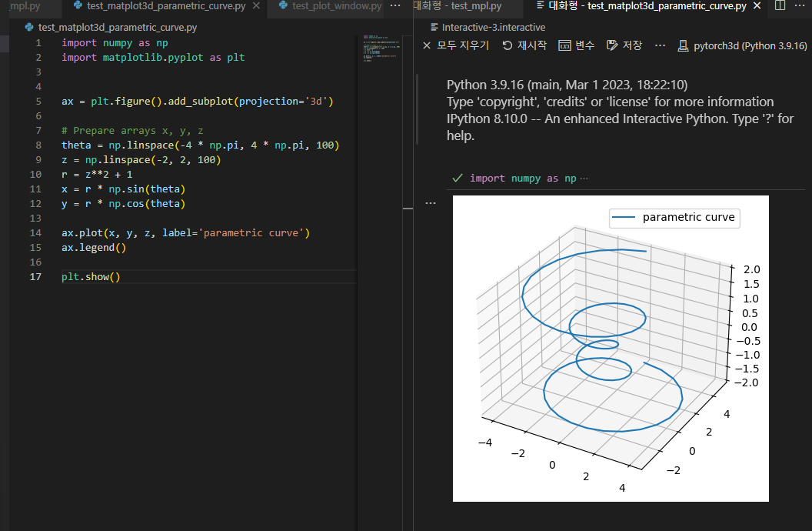Select the 대화형 - test_mpl.py tab
812x531 pixels.
point(458,6)
